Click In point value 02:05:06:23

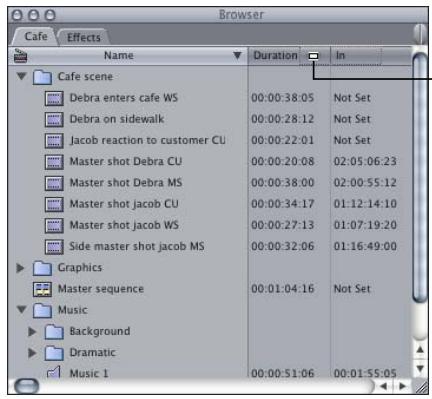point(365,162)
